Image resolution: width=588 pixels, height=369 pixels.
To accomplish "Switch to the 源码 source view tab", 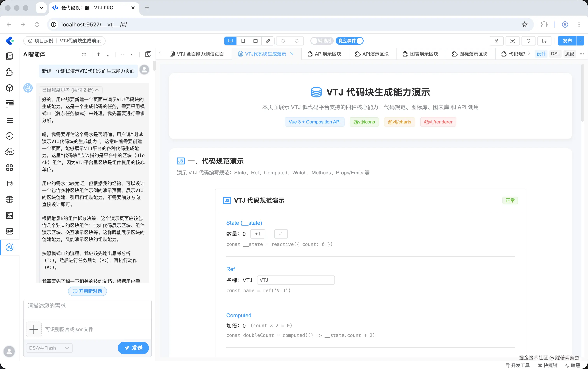I will pyautogui.click(x=570, y=54).
